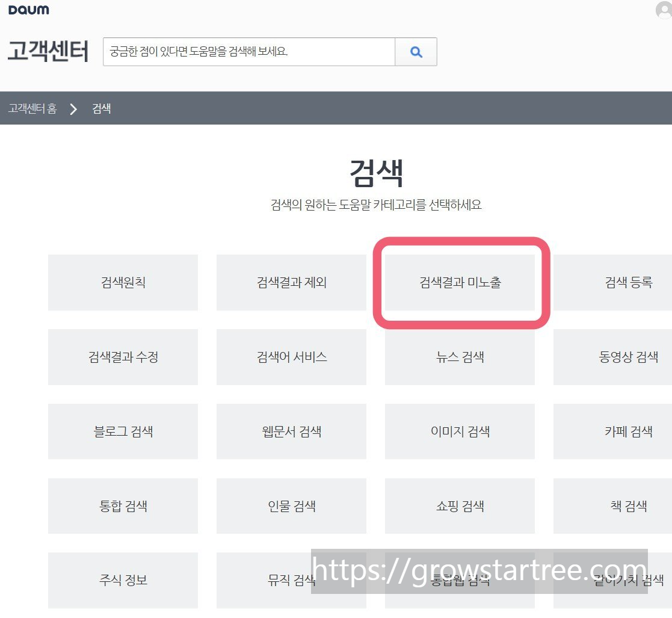The width and height of the screenshot is (672, 618).
Task: Click inside the help search input field
Action: coord(247,52)
